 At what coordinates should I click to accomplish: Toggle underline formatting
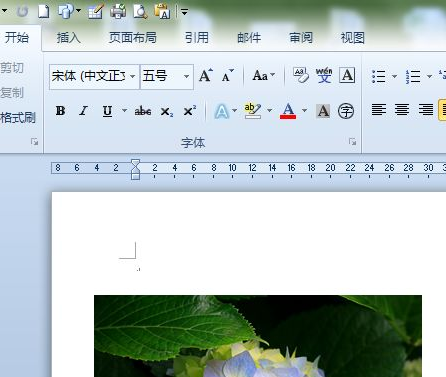click(x=107, y=111)
